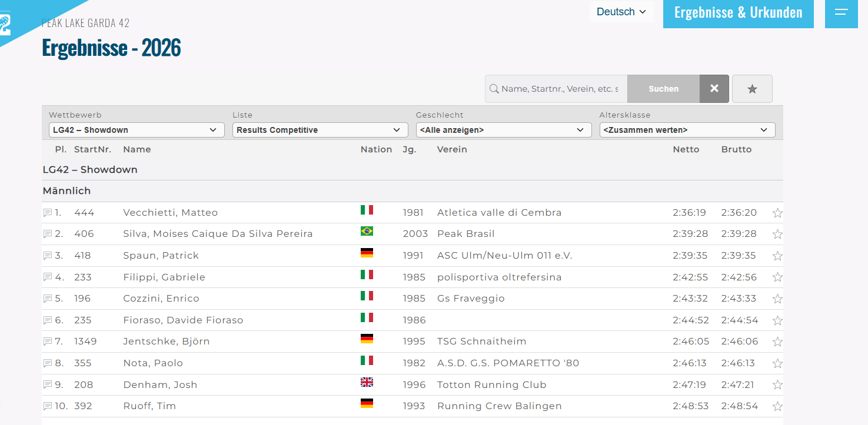Open the Liste Results Competitive dropdown

(x=320, y=130)
